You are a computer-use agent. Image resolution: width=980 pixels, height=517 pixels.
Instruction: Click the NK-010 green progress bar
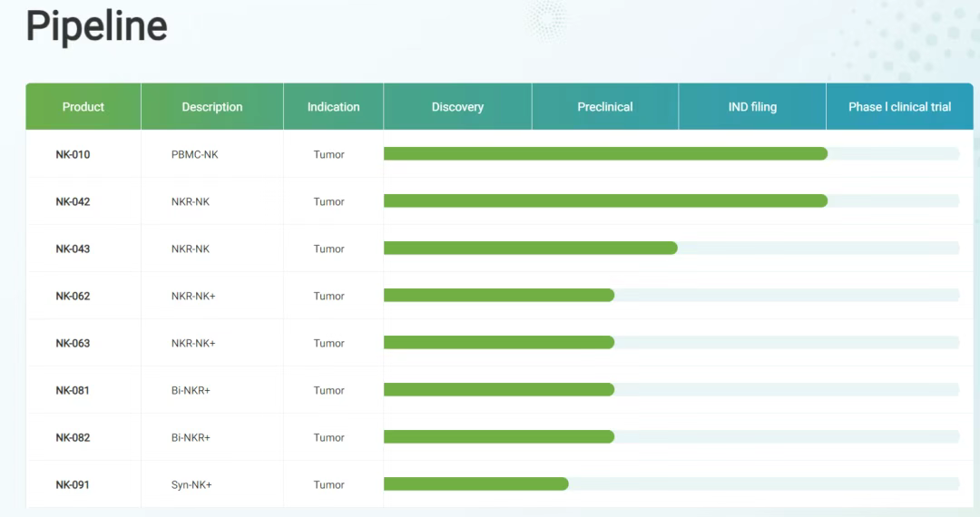point(605,154)
